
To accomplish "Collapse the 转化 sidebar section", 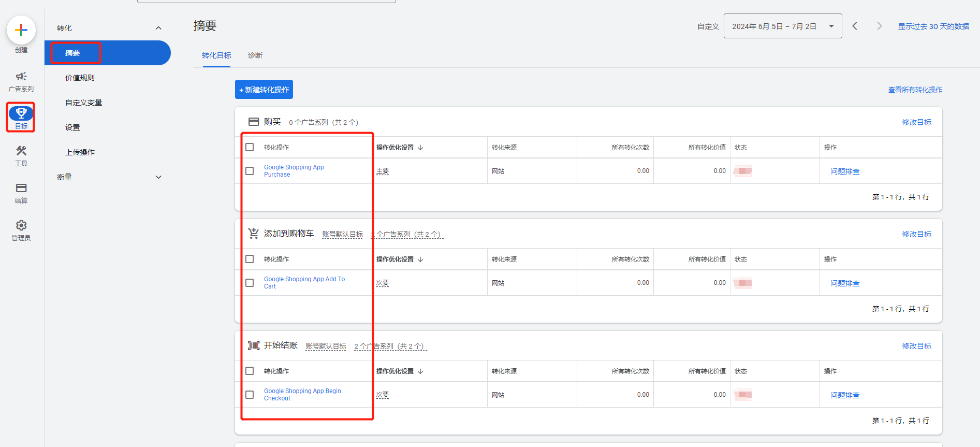I will [x=158, y=28].
